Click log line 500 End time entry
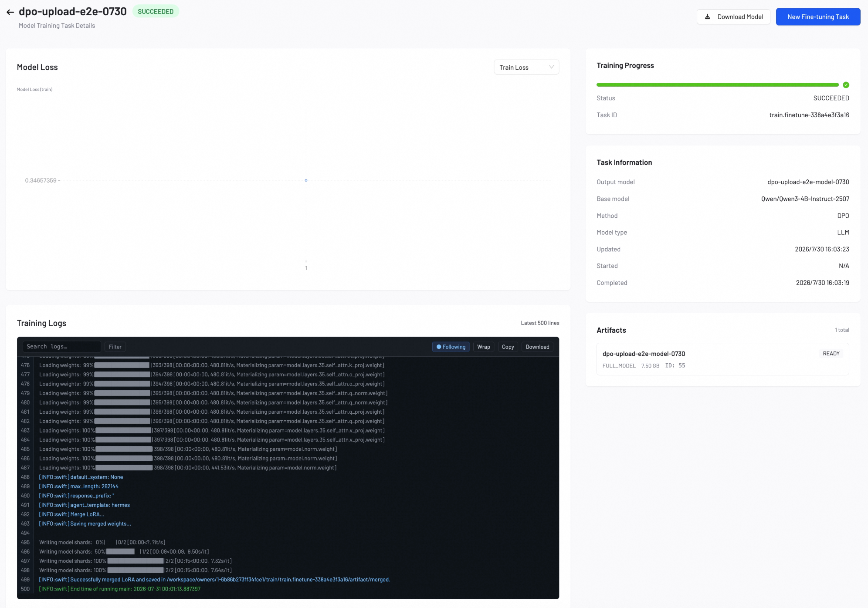The height and width of the screenshot is (608, 868). (119, 589)
